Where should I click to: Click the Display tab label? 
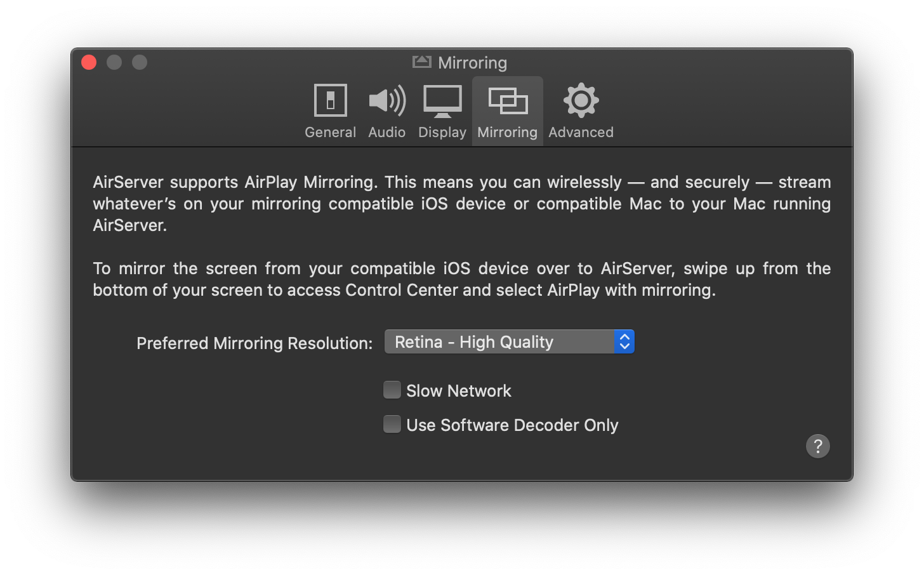pos(442,132)
